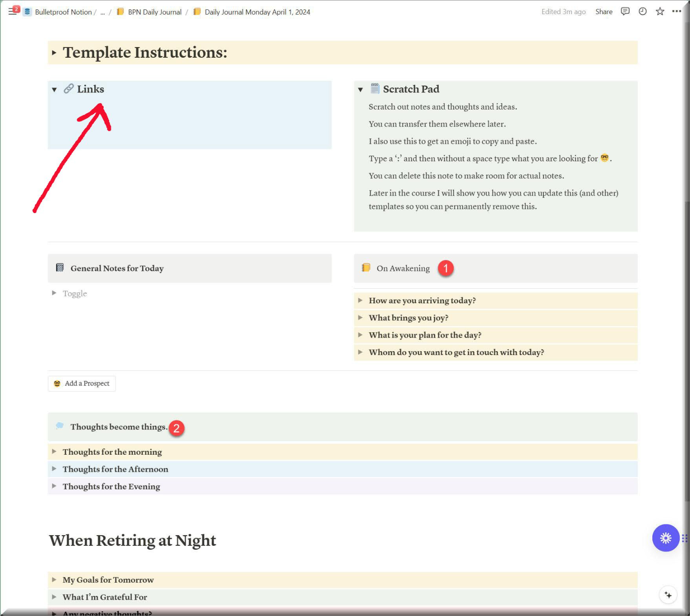The height and width of the screenshot is (616, 690).
Task: Open the Notion AI sparkle button
Action: coord(668,595)
